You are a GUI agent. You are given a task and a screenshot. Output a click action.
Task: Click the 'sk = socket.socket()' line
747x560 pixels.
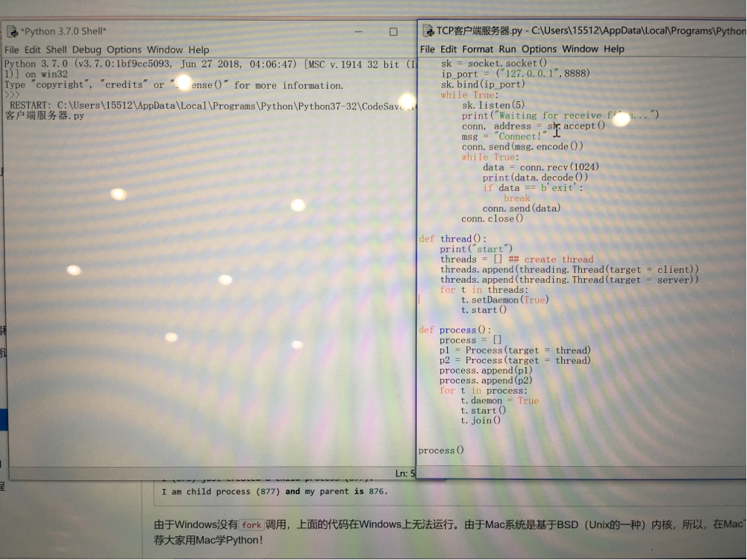pyautogui.click(x=494, y=63)
